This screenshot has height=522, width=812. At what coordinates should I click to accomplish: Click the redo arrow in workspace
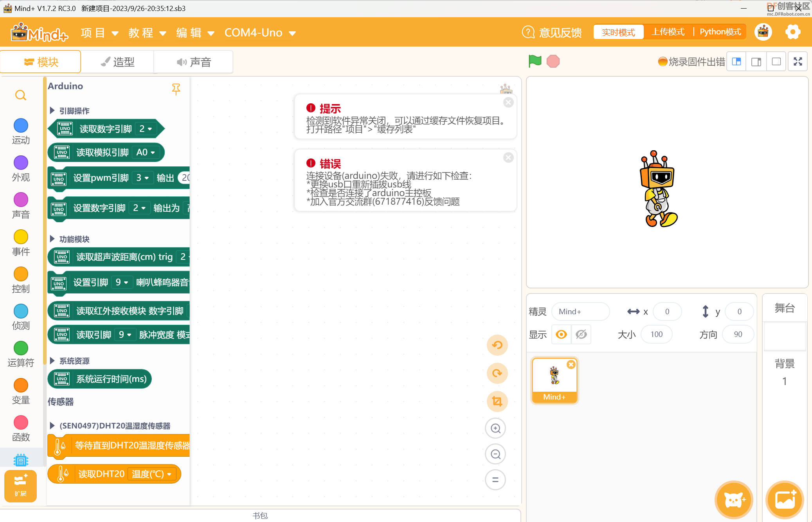click(497, 373)
